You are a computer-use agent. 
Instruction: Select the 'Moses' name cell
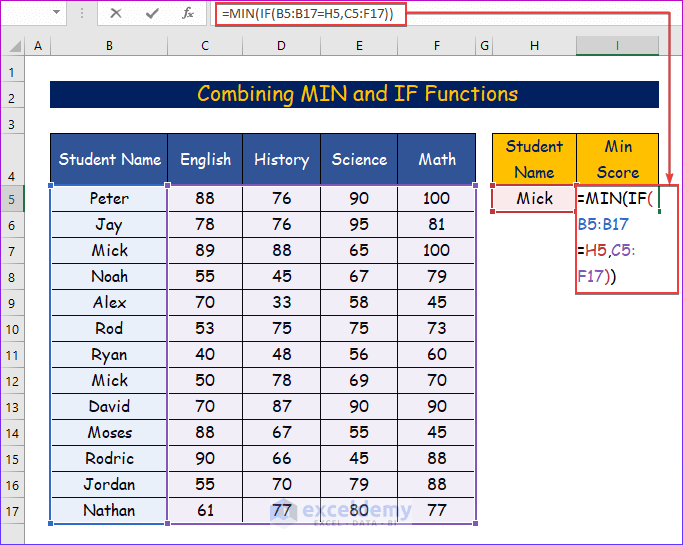109,433
